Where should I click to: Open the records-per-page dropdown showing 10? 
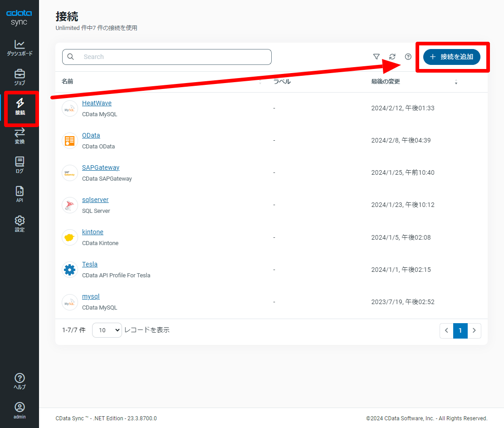click(x=107, y=330)
